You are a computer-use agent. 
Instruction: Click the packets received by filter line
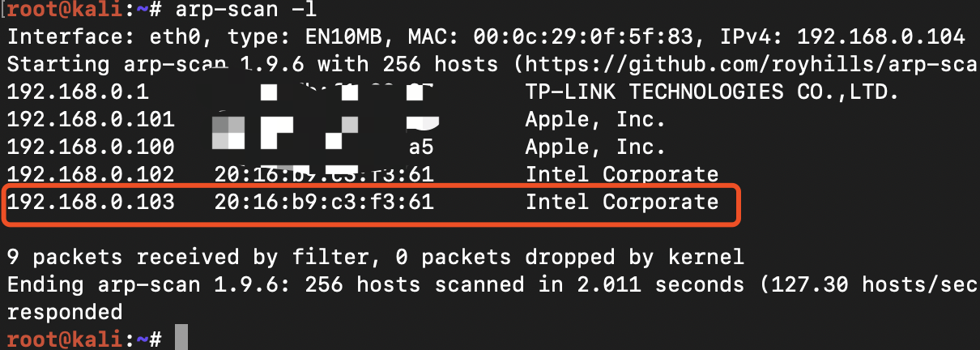[375, 258]
